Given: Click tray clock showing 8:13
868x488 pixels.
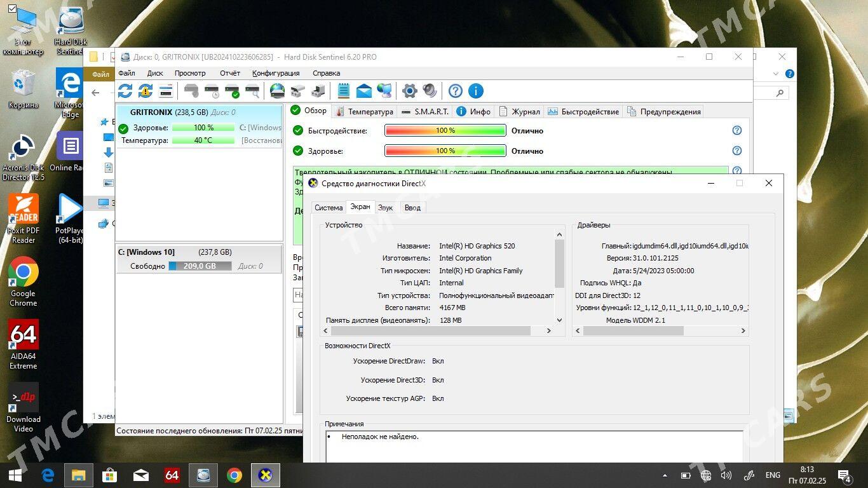Looking at the screenshot, I should click(x=807, y=475).
